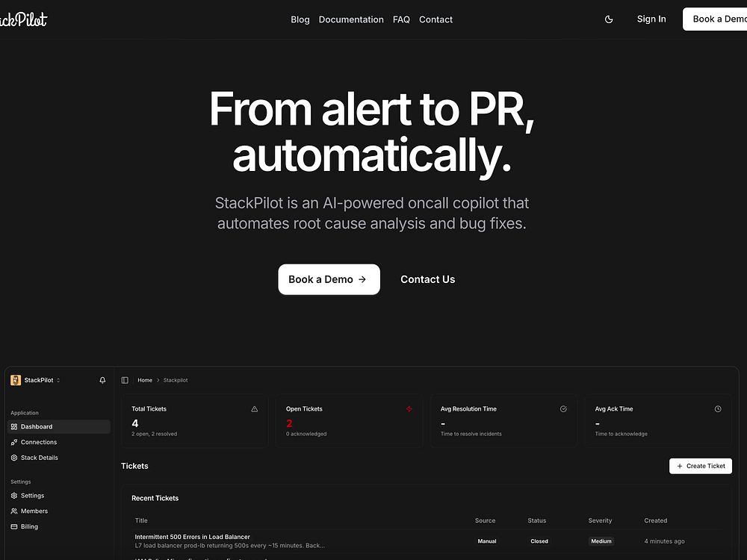Viewport: 747px width, 560px height.
Task: Click the Created column header
Action: pyautogui.click(x=656, y=520)
